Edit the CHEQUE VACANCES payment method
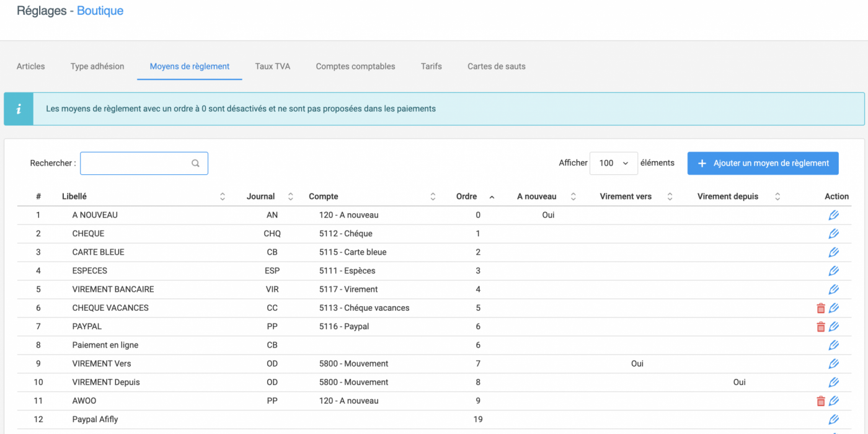The image size is (868, 434). tap(833, 308)
